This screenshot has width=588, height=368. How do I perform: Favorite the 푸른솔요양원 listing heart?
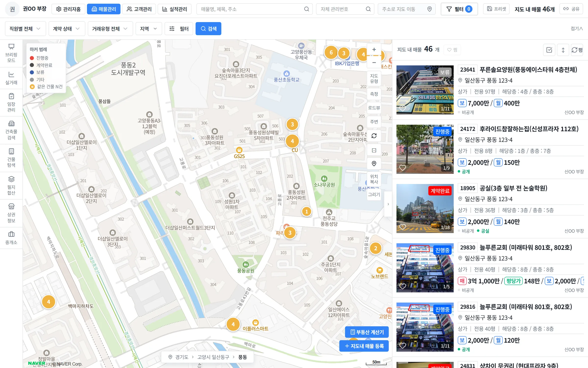tap(403, 108)
